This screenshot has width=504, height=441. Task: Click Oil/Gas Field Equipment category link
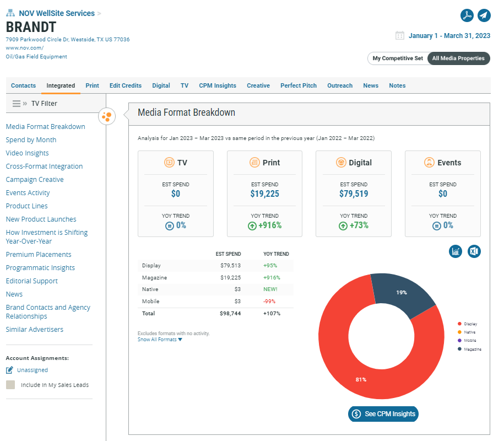pos(36,57)
